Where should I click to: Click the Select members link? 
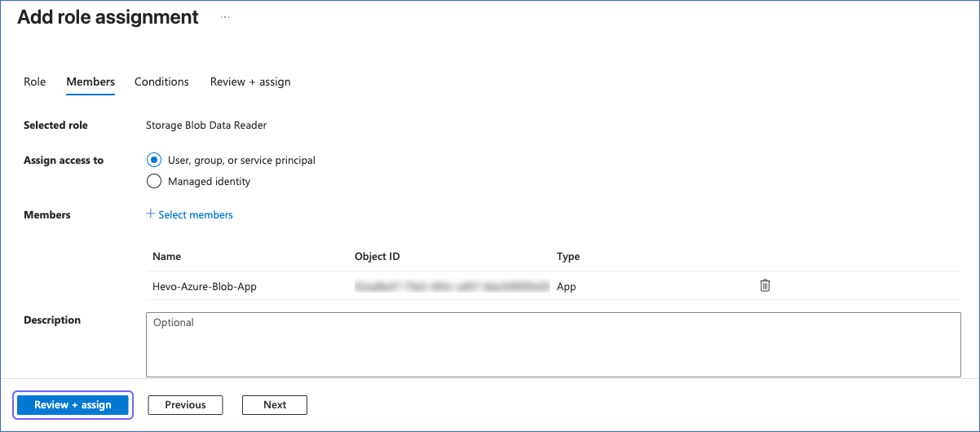189,214
